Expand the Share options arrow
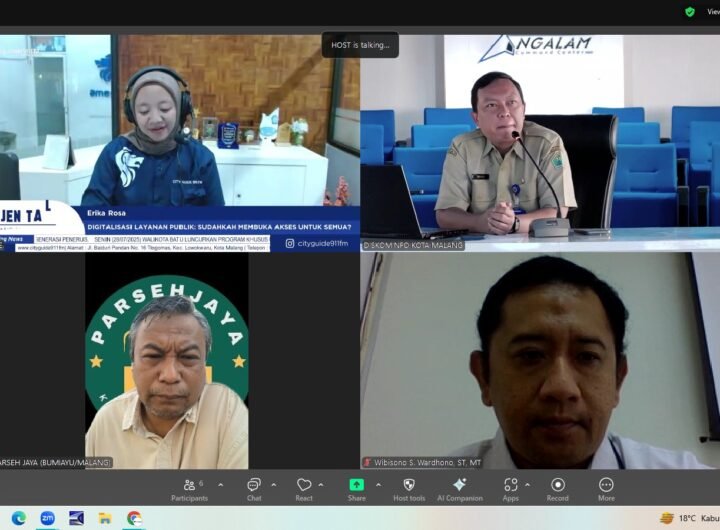720x530 pixels. (x=378, y=485)
